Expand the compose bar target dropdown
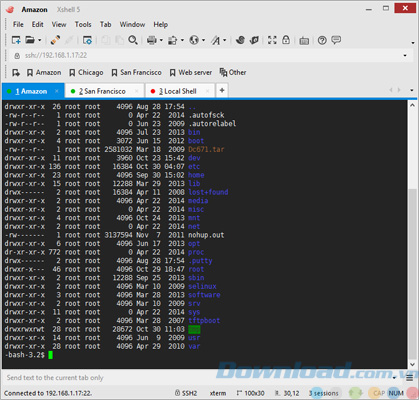The height and width of the screenshot is (400, 419). point(395,378)
